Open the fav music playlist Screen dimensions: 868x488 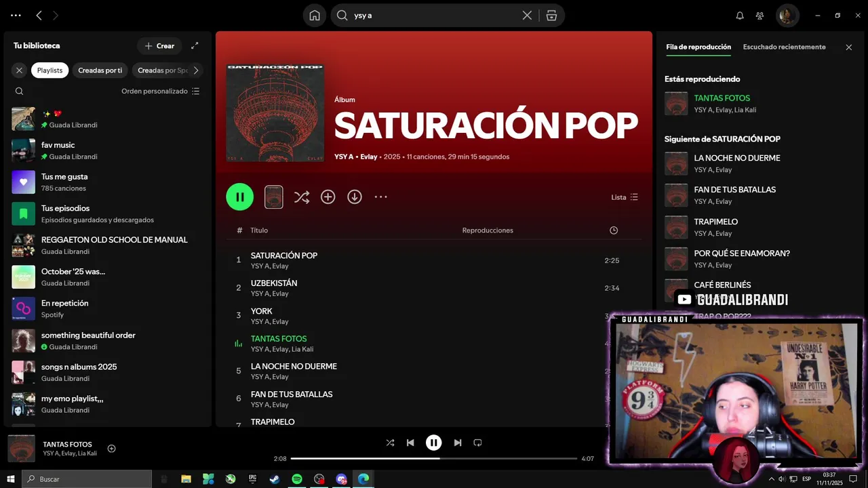pos(108,150)
